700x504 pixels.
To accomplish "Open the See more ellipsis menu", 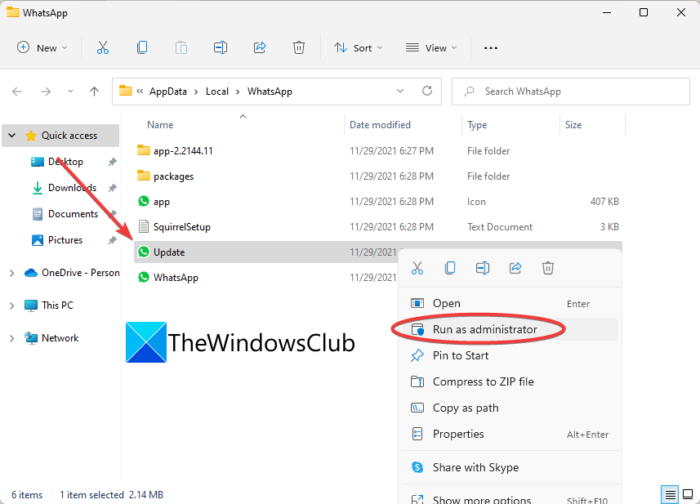I will click(x=491, y=48).
